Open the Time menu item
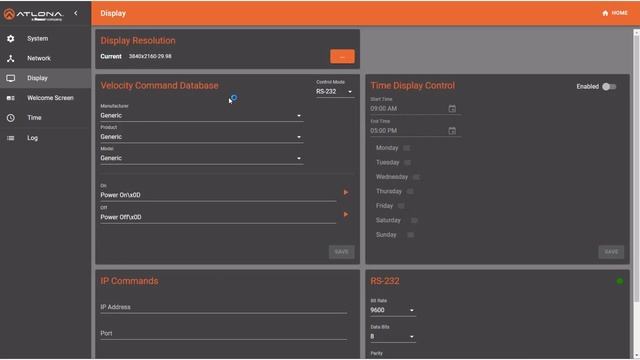 [45, 118]
